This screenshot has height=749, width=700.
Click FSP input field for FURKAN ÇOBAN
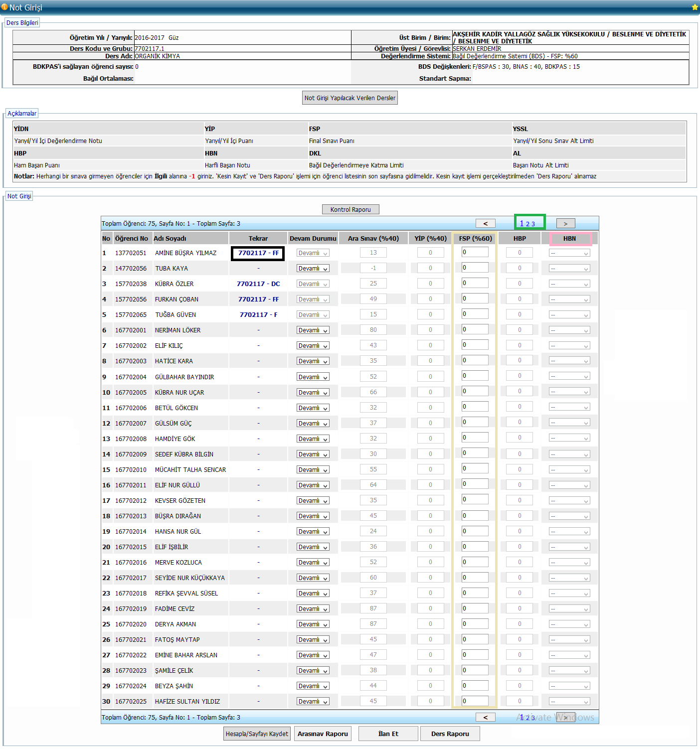[x=475, y=299]
